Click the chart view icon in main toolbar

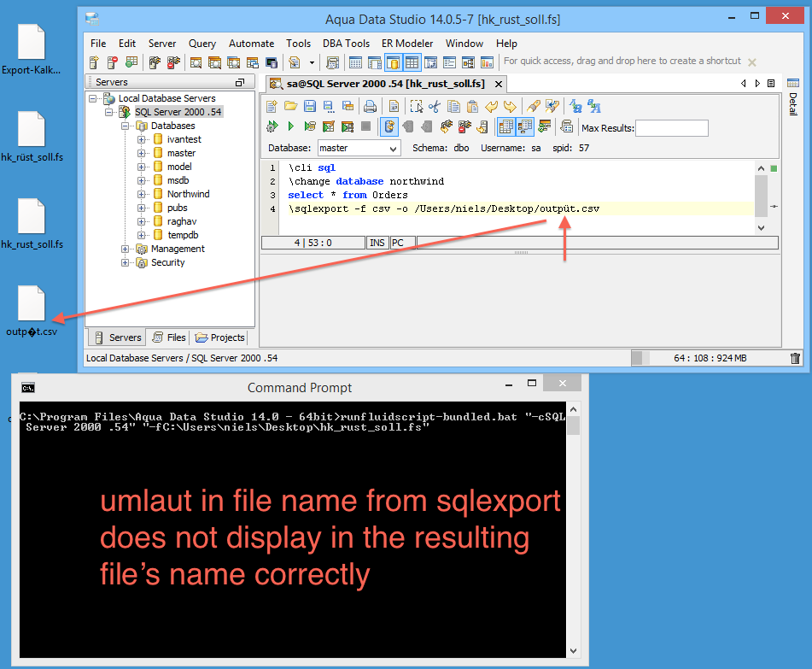tap(487, 62)
